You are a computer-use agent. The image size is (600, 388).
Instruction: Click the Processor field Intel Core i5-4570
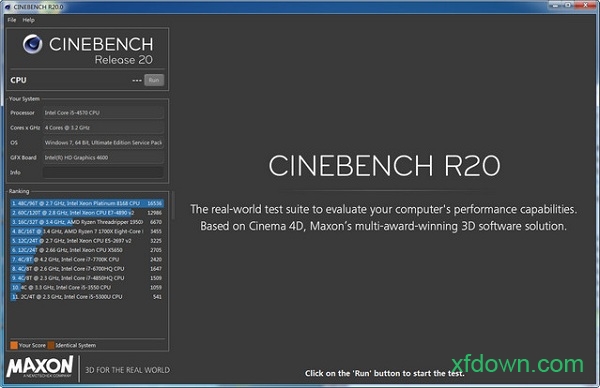click(103, 113)
